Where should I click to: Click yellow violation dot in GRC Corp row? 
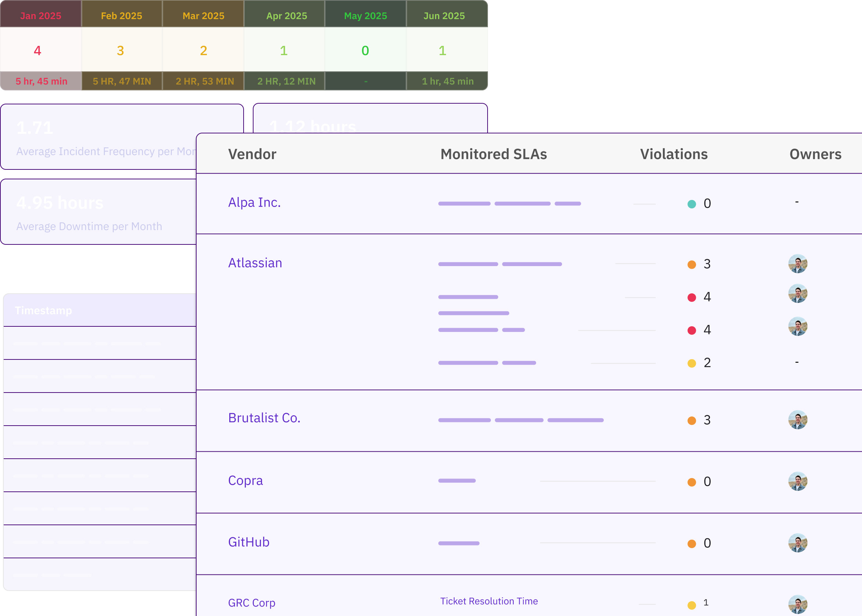692,605
